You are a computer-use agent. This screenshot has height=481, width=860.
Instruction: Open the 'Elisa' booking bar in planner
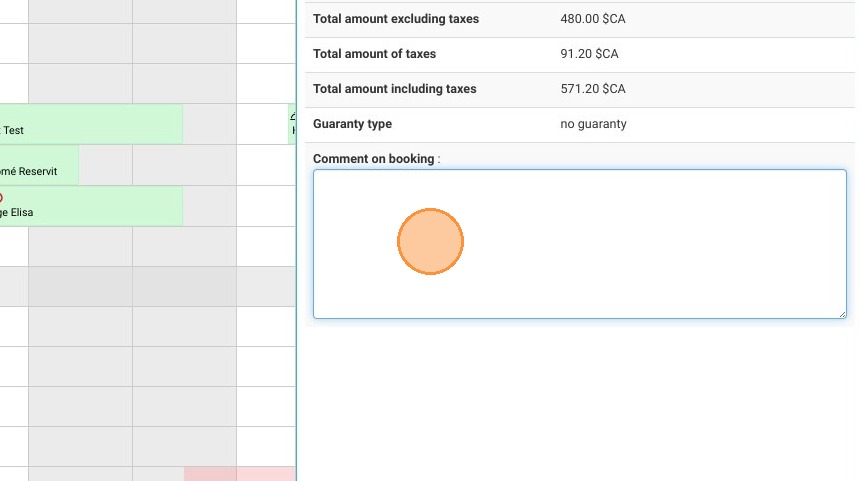tap(91, 206)
